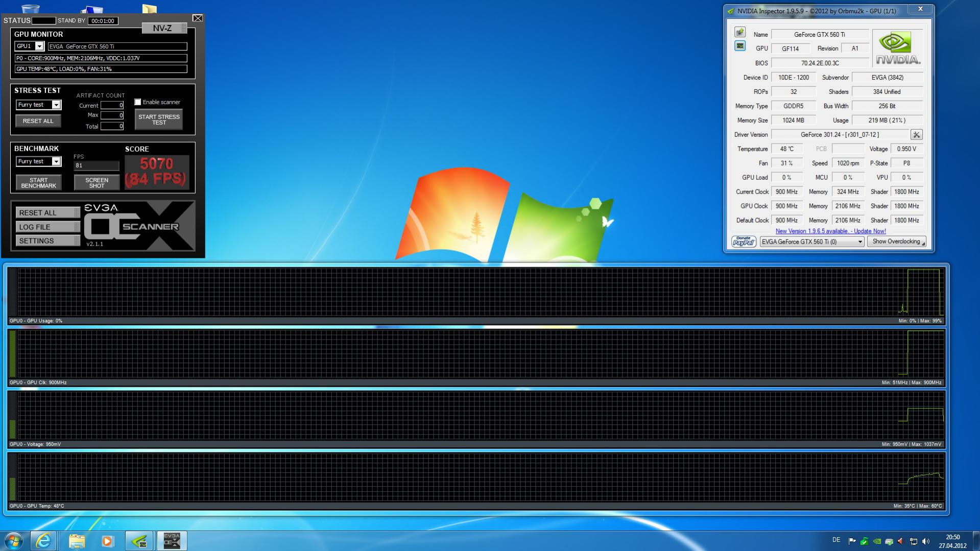Close the EVGA OC Scanner window
Viewport: 980px width, 551px height.
point(198,18)
